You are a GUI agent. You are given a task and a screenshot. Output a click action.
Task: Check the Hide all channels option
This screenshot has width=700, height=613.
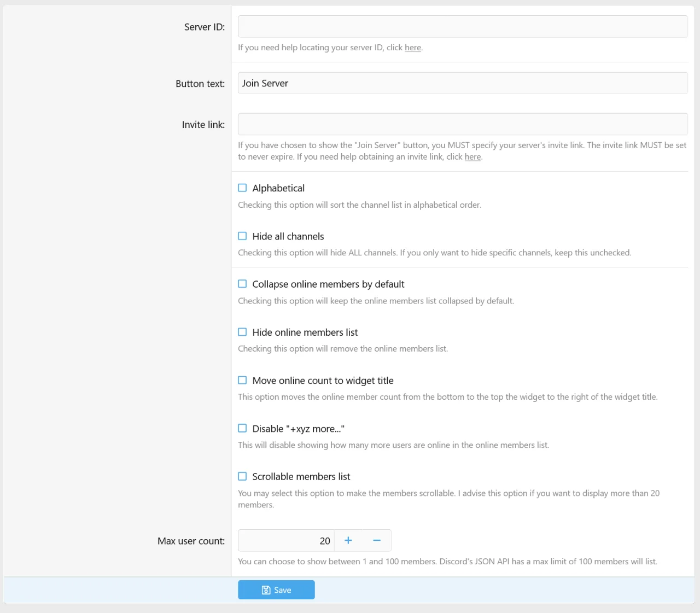point(242,236)
